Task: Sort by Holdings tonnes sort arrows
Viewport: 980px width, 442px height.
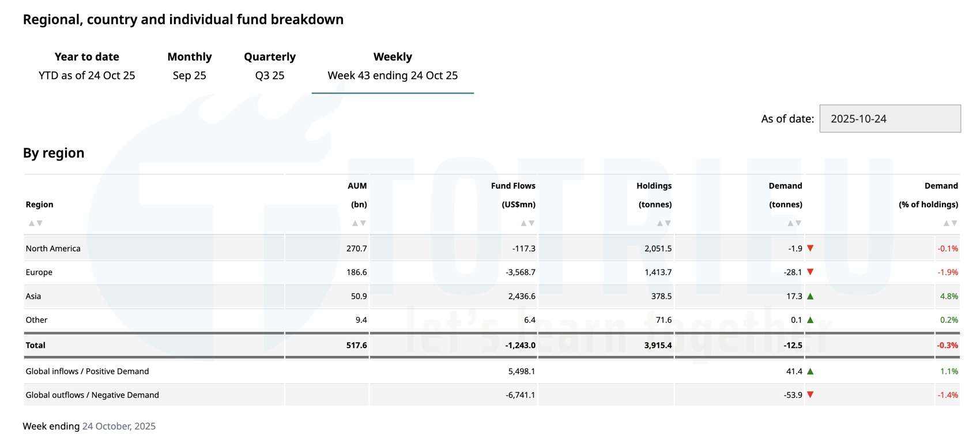Action: (x=664, y=223)
